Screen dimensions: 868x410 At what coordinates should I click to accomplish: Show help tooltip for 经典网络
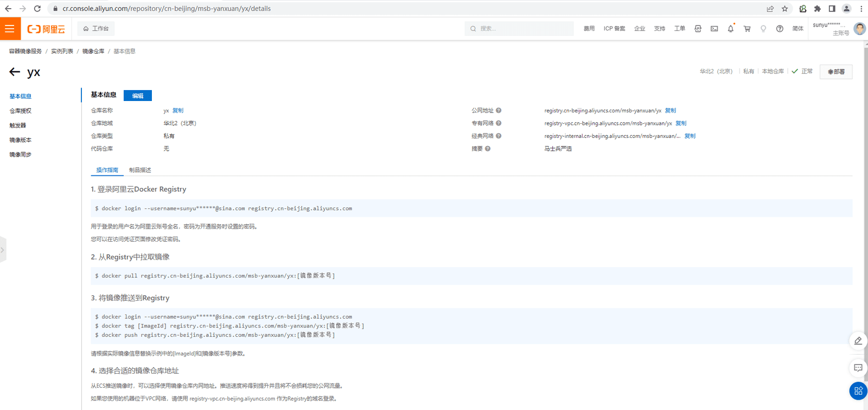(x=499, y=136)
